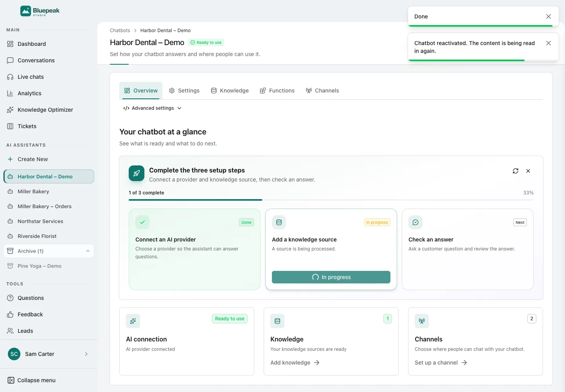The image size is (565, 392).
Task: Go to Live chats
Action: [49, 77]
